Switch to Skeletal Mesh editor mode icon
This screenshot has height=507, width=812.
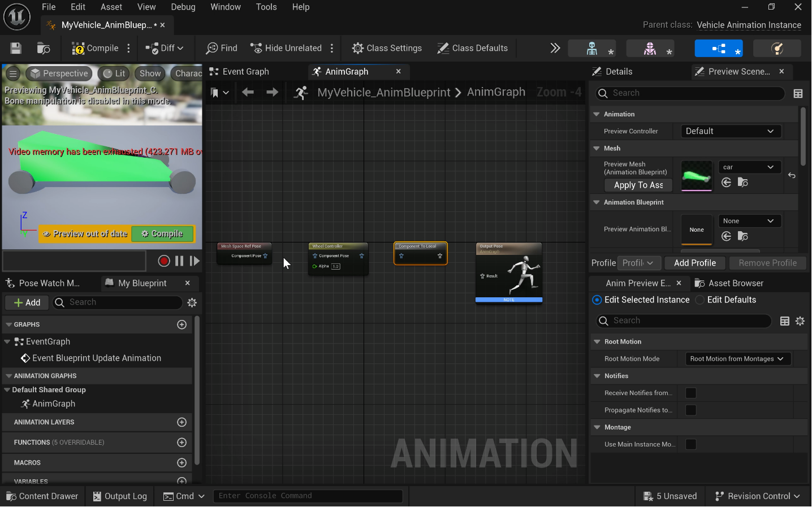[x=650, y=49]
